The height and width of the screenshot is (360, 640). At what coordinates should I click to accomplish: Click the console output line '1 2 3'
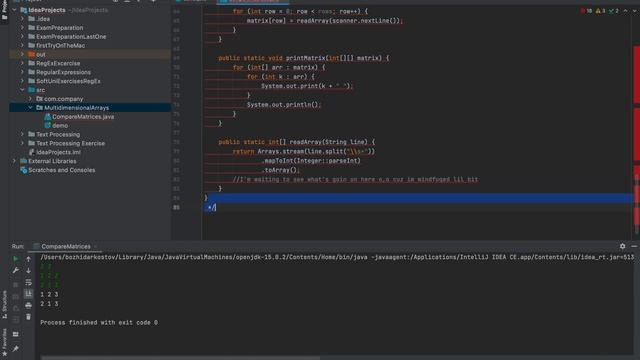click(49, 294)
